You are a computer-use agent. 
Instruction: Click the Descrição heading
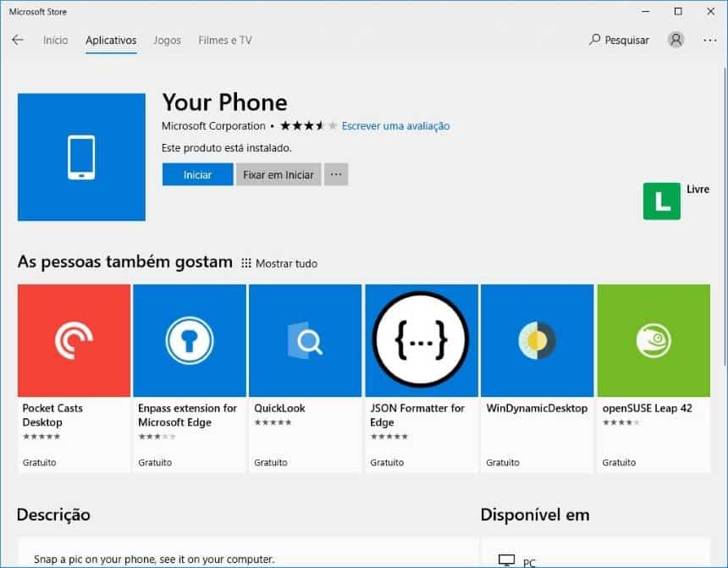[53, 515]
